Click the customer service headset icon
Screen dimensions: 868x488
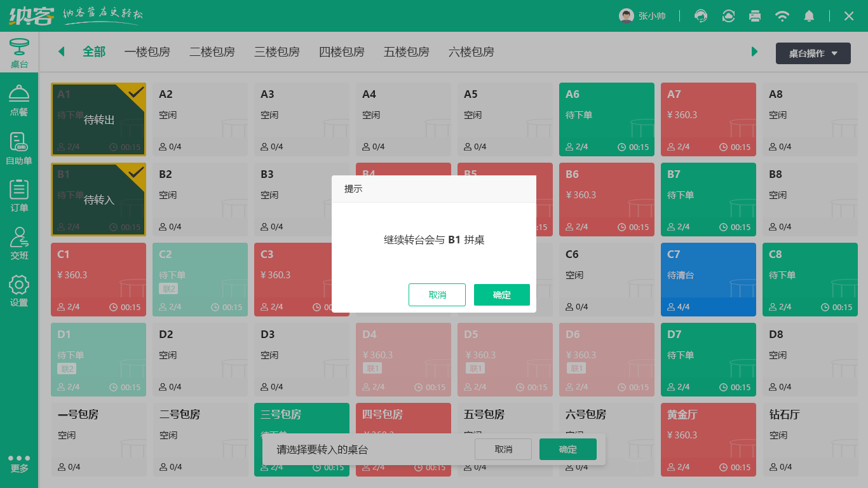tap(701, 16)
